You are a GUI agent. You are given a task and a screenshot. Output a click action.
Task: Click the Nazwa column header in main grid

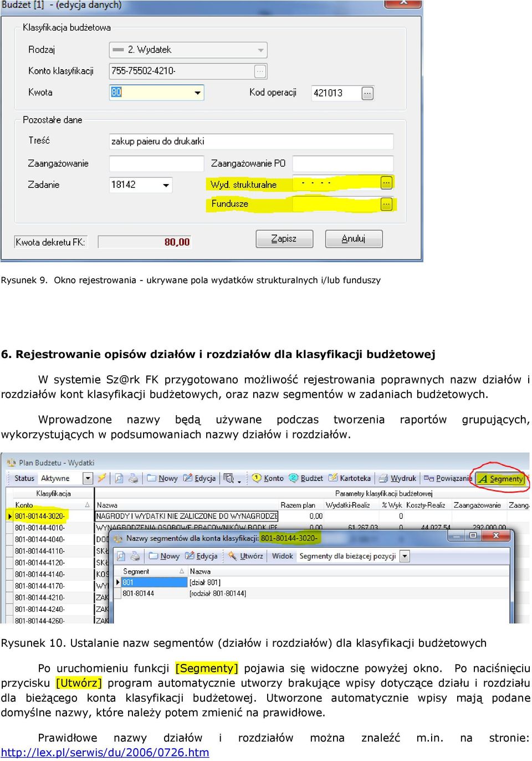pos(186,505)
